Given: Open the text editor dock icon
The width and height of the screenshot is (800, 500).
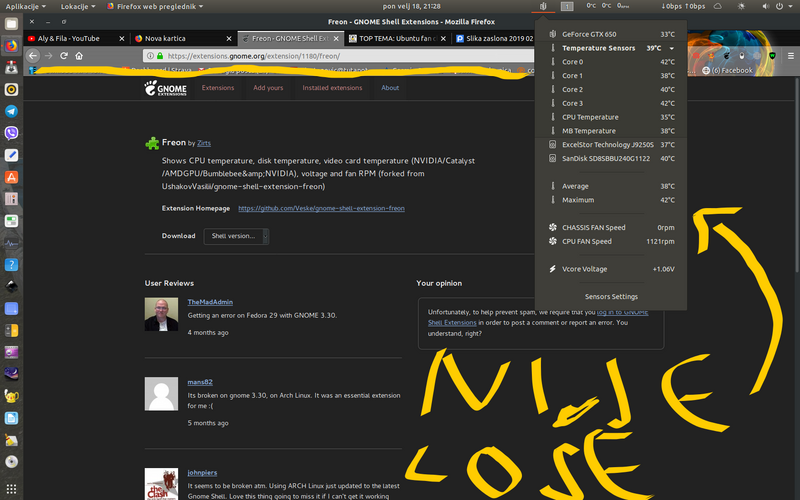Looking at the screenshot, I should [11, 155].
